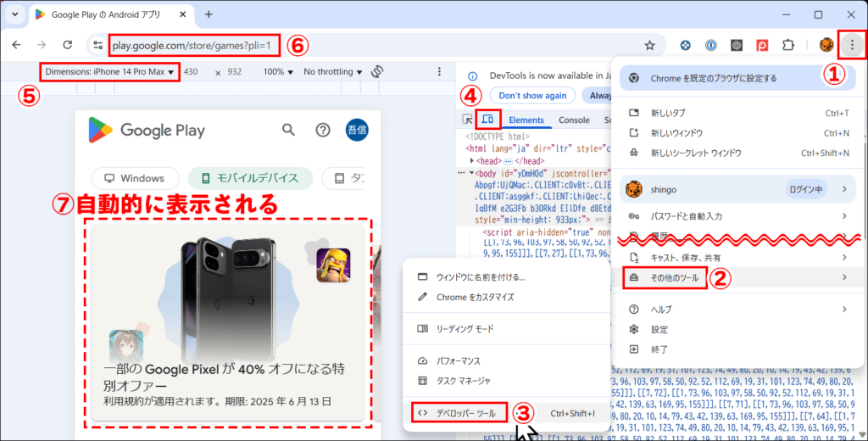Click the ログイン中 status badge

(805, 189)
